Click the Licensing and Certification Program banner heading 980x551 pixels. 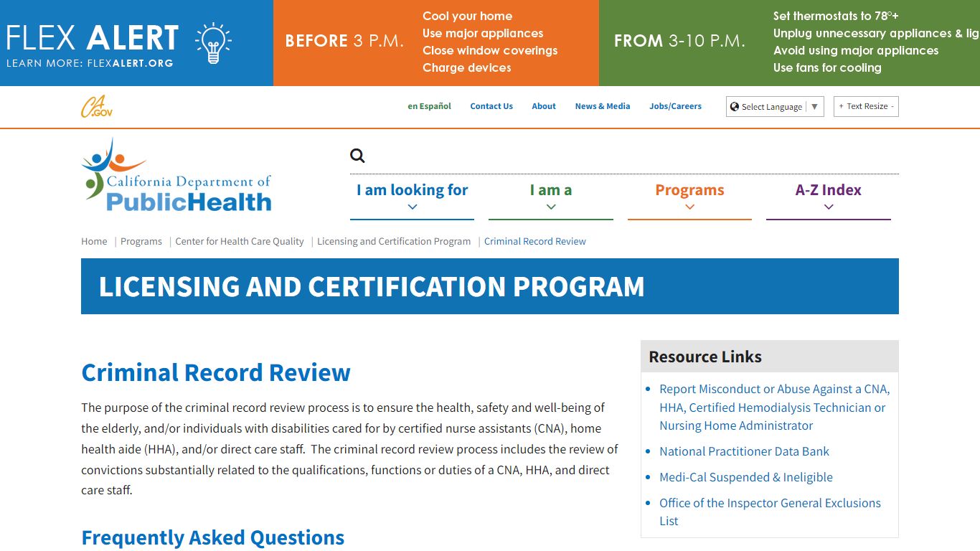tap(372, 286)
